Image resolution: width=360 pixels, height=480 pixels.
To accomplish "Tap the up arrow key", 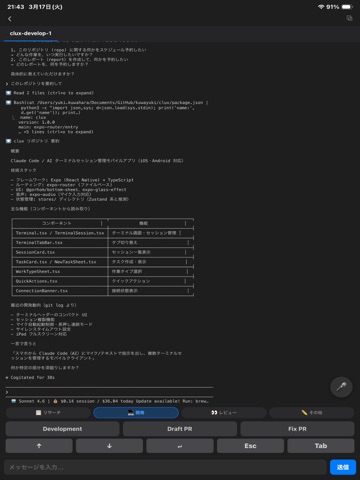I will click(39, 446).
